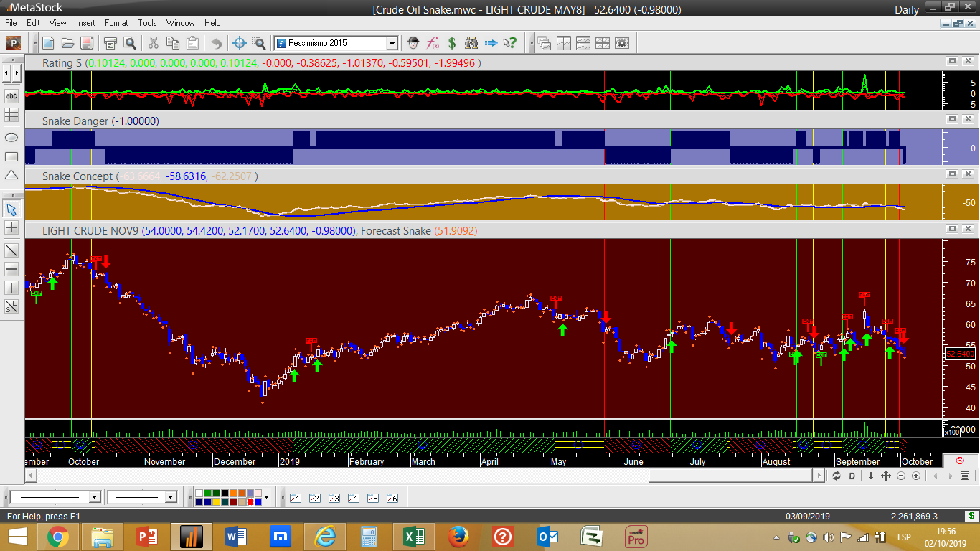Zoom out chart with minus button
This screenshot has height=551, width=980.
901,476
